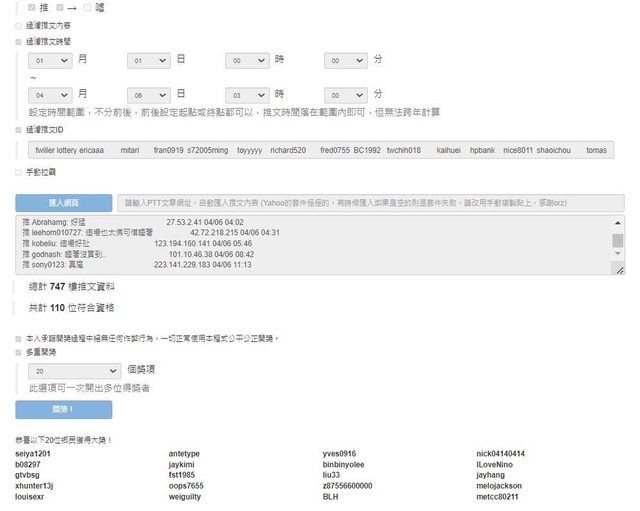
Task: Open the start month dropdown showing 01
Action: point(50,60)
